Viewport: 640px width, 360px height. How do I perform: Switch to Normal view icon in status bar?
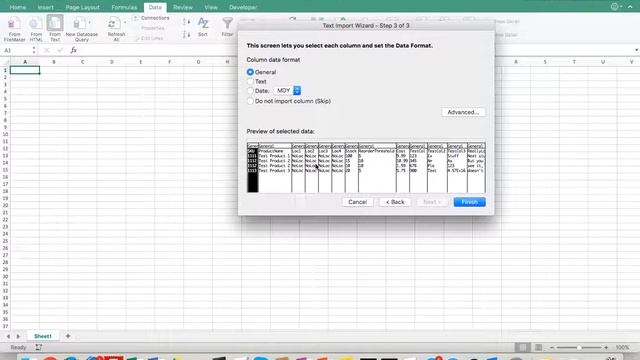click(522, 347)
